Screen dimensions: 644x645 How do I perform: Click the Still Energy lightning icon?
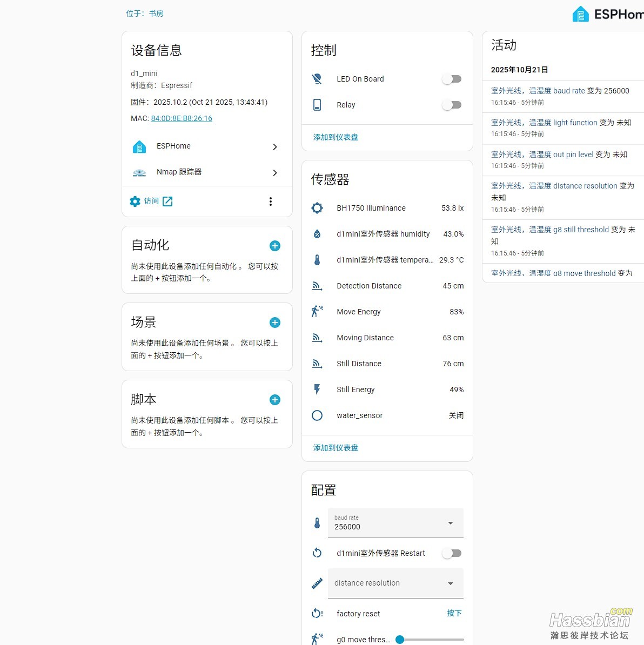coord(317,389)
